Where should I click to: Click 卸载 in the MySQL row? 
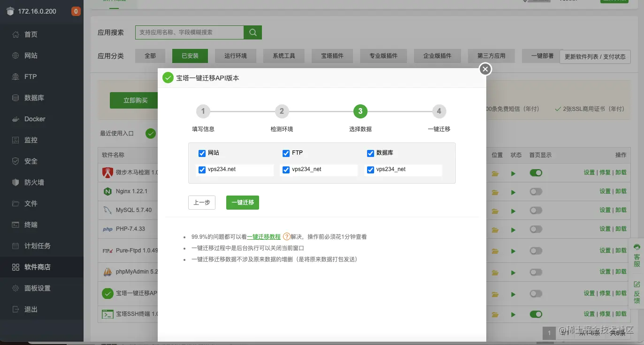pyautogui.click(x=621, y=210)
